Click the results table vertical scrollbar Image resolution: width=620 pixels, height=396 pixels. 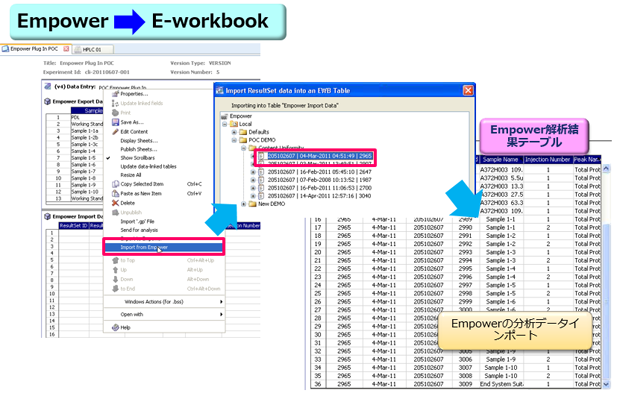coord(607,276)
